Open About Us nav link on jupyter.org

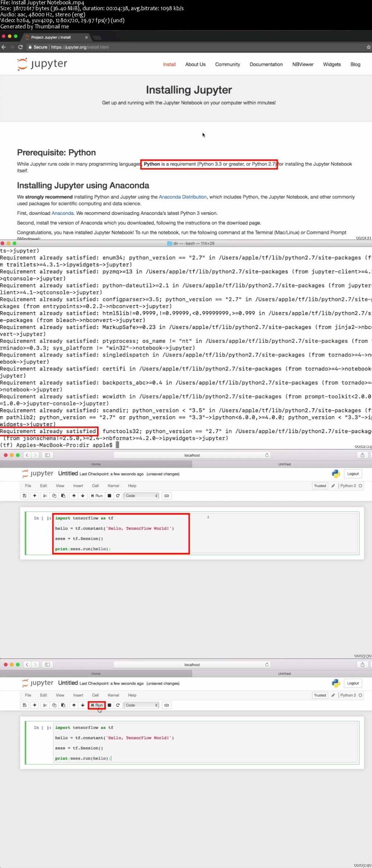click(x=195, y=64)
